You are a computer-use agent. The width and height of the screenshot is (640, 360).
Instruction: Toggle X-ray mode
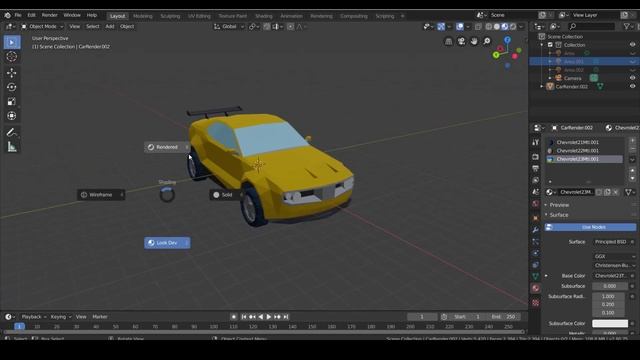click(478, 27)
